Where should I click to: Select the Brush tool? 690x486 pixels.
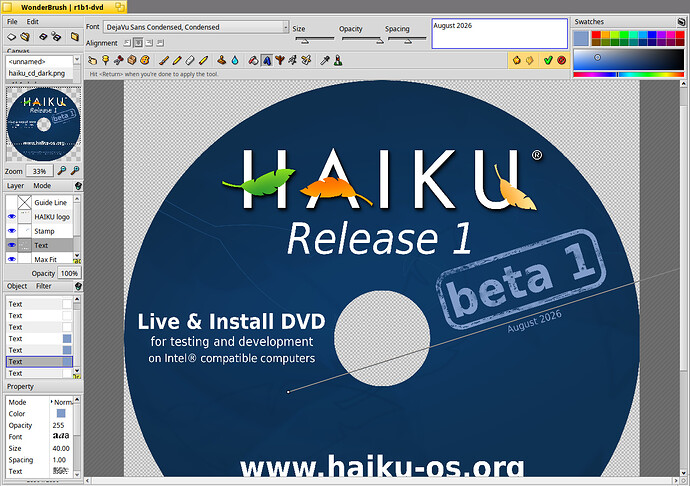(x=164, y=60)
